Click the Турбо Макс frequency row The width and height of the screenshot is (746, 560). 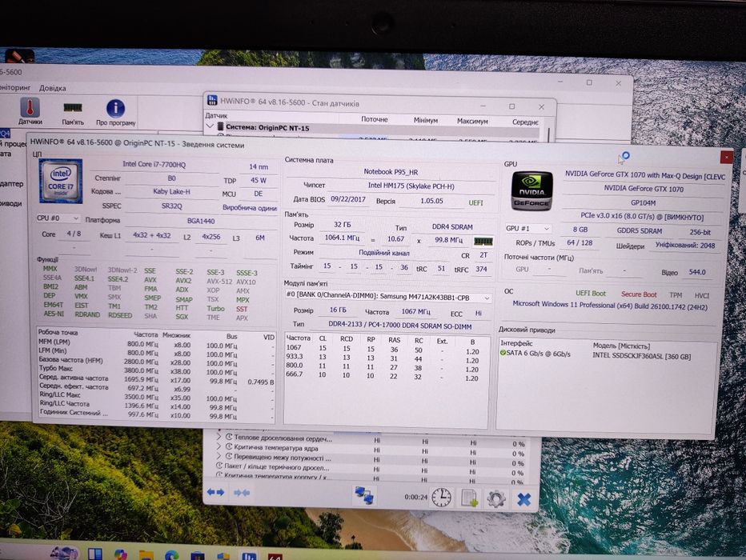pyautogui.click(x=156, y=370)
